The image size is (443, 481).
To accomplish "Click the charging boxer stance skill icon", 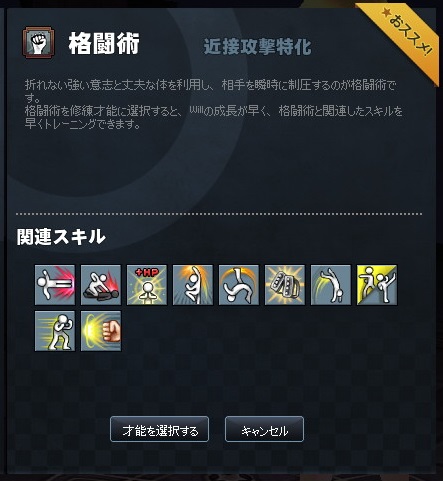I will pyautogui.click(x=55, y=331).
